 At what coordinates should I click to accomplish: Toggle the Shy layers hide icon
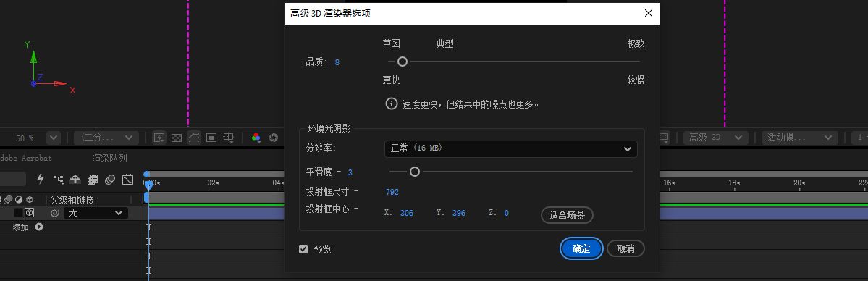pos(75,179)
